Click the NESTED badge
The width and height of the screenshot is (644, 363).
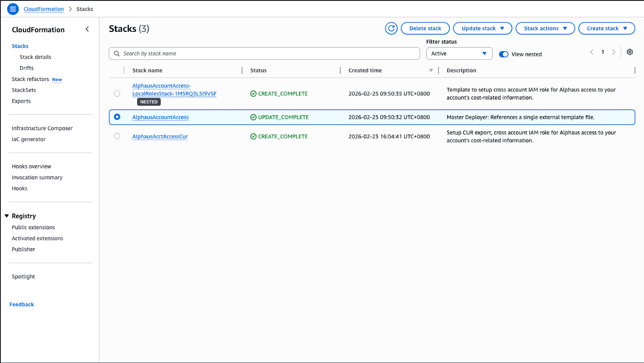point(149,102)
